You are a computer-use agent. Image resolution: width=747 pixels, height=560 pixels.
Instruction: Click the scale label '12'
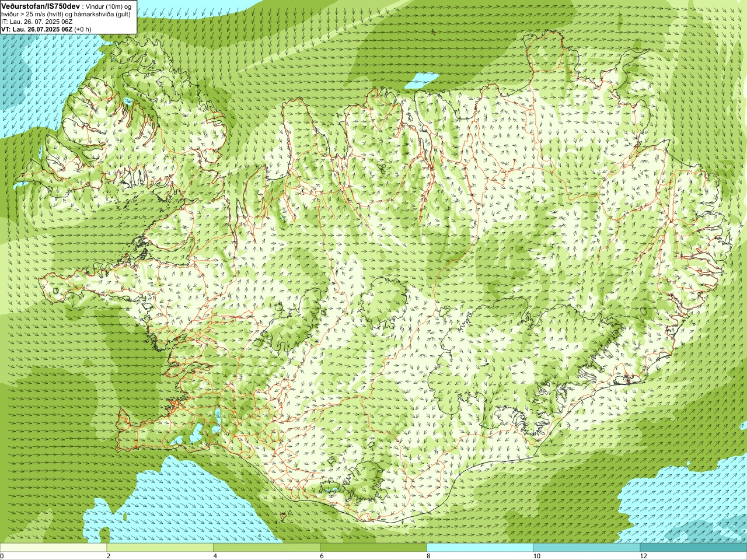644,556
